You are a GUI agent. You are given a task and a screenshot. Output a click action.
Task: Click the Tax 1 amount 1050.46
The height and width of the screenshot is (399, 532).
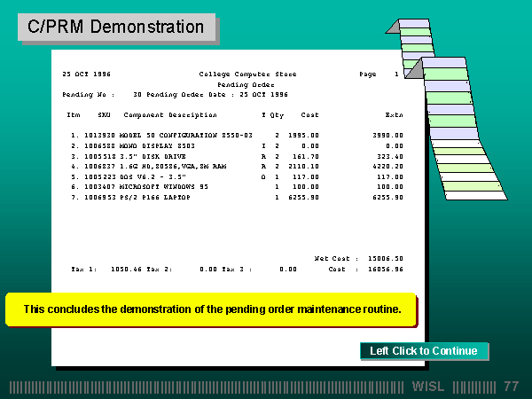tap(127, 269)
